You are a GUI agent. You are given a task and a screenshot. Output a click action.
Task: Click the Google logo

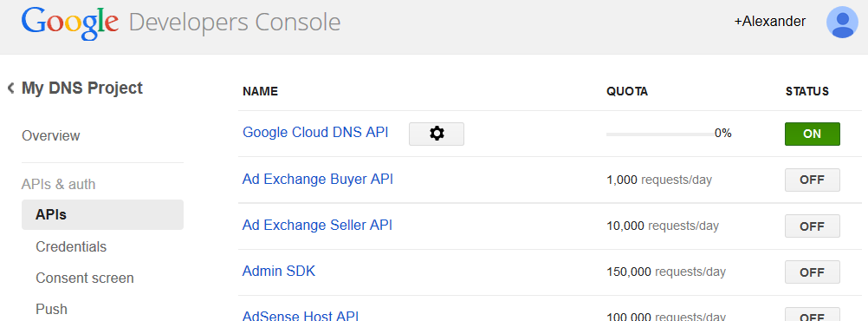(x=70, y=23)
